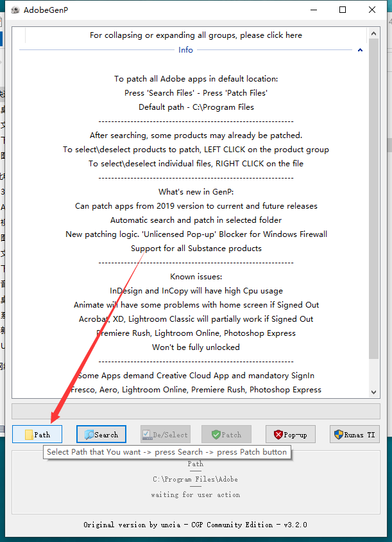Close the AdobeGenP window
This screenshot has width=392, height=542.
372,10
